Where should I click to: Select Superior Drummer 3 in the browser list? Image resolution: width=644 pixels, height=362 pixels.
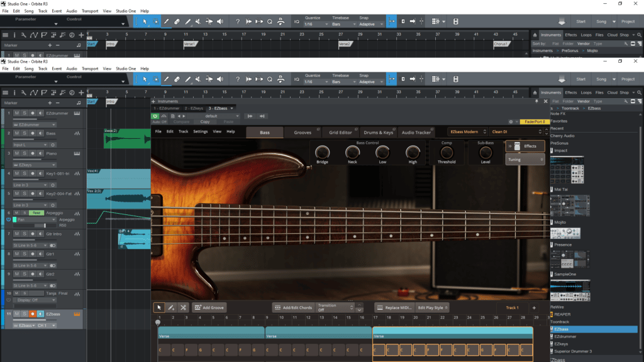[x=573, y=351]
